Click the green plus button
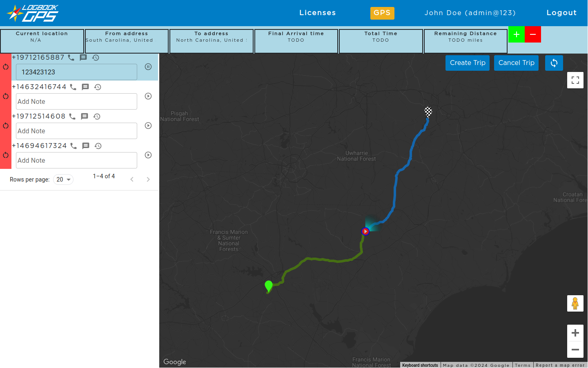This screenshot has width=588, height=368. point(516,34)
